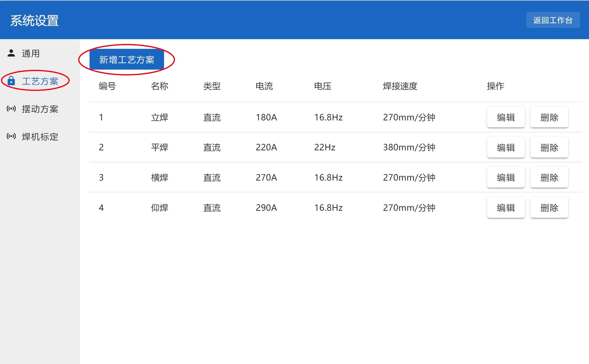The width and height of the screenshot is (589, 364).
Task: Switch to 摆动方案 settings
Action: click(x=40, y=109)
